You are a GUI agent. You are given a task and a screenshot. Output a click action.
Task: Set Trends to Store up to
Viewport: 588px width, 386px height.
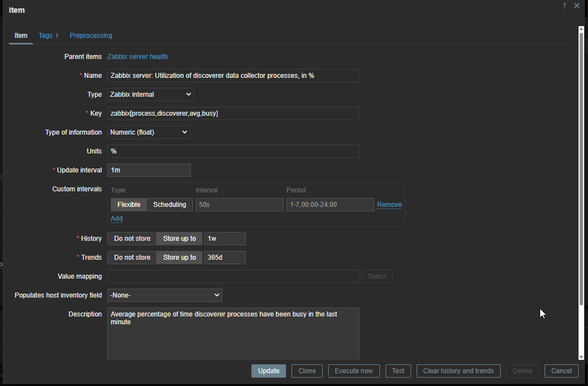tap(179, 258)
